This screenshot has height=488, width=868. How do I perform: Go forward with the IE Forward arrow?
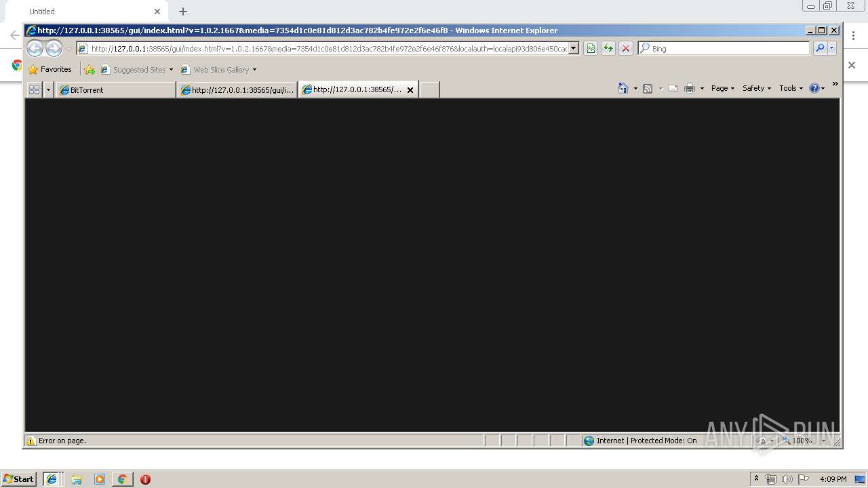54,48
